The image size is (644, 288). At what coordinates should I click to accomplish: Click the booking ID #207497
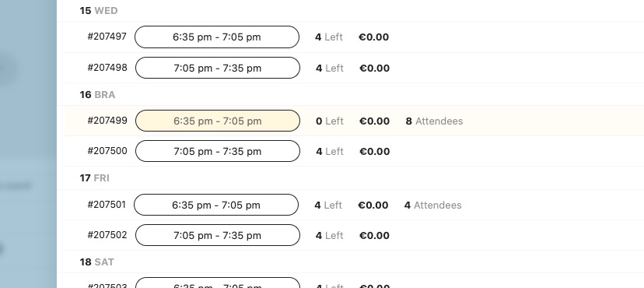tap(107, 36)
